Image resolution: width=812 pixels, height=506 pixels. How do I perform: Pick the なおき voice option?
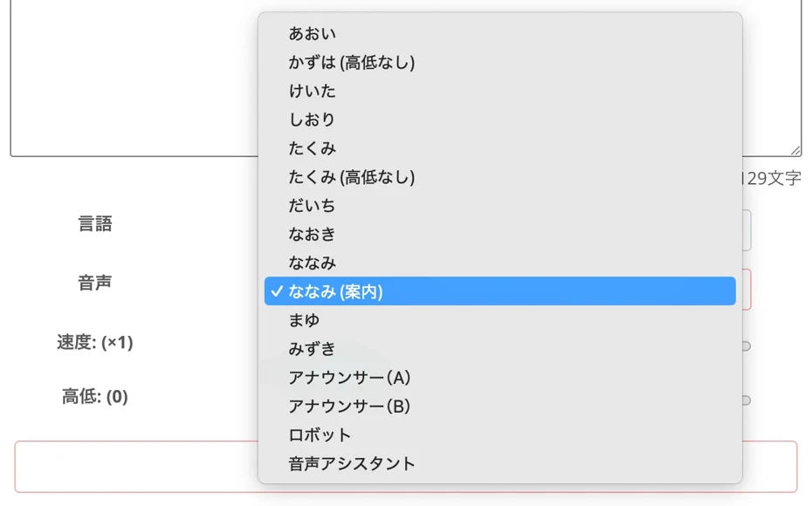coord(310,234)
